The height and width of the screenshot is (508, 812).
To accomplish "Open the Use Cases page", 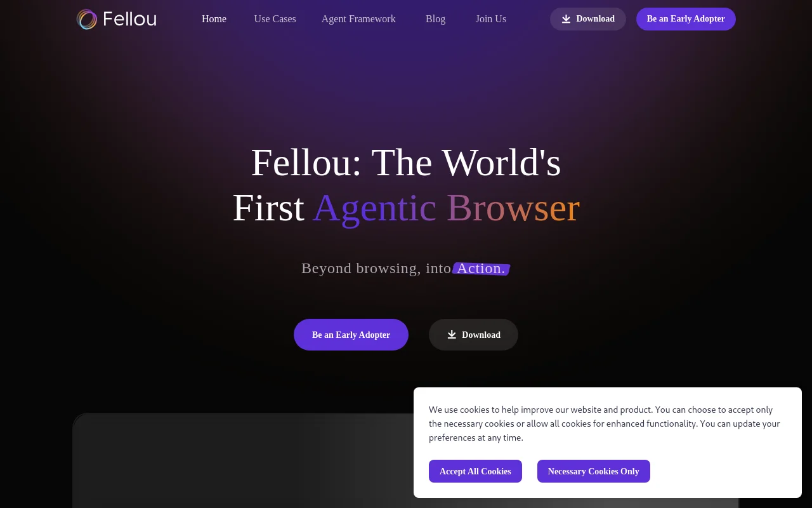I will coord(275,19).
